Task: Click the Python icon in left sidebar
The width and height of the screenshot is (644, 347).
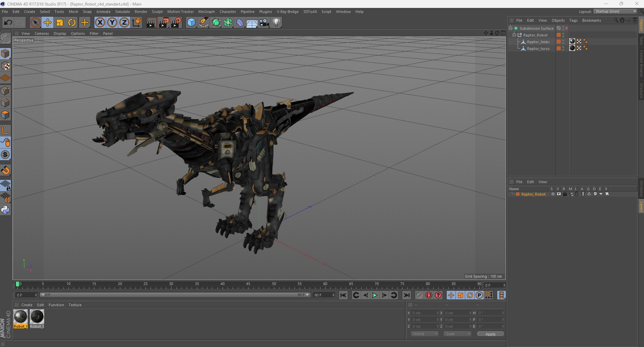Action: click(x=5, y=210)
